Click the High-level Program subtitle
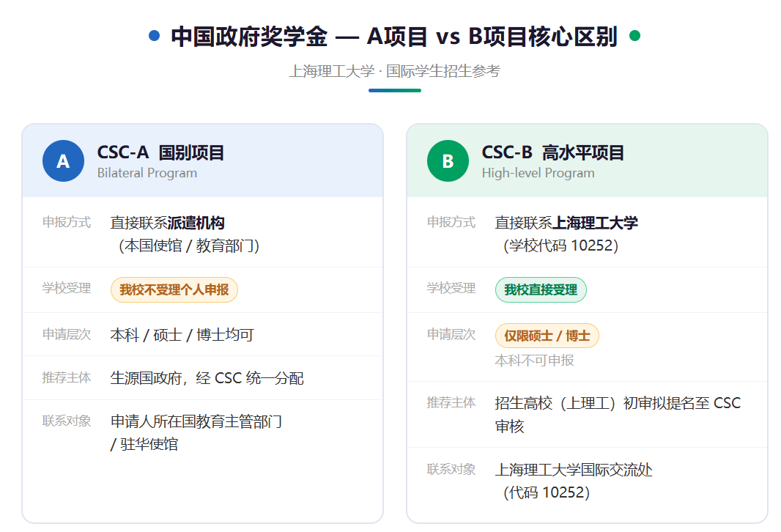Image resolution: width=781 pixels, height=532 pixels. [538, 173]
